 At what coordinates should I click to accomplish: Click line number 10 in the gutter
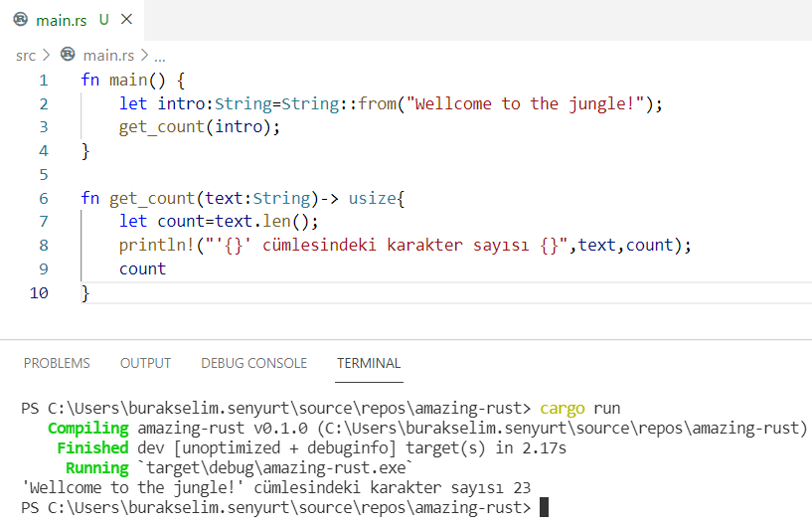point(39,292)
